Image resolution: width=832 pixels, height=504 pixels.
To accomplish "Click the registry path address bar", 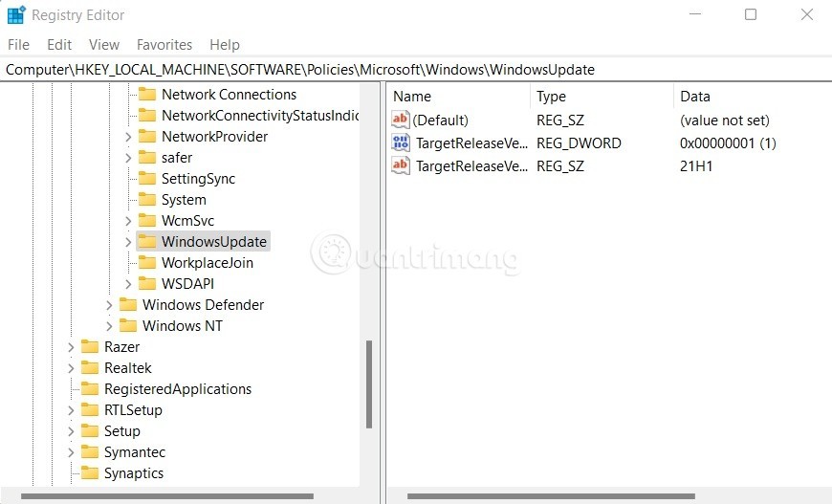I will pos(415,70).
